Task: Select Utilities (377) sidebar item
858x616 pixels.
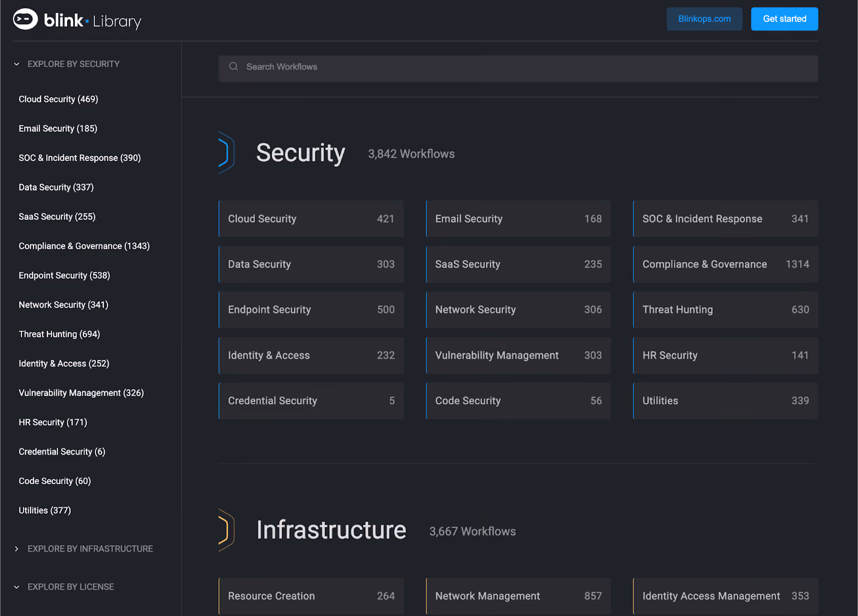Action: tap(45, 510)
